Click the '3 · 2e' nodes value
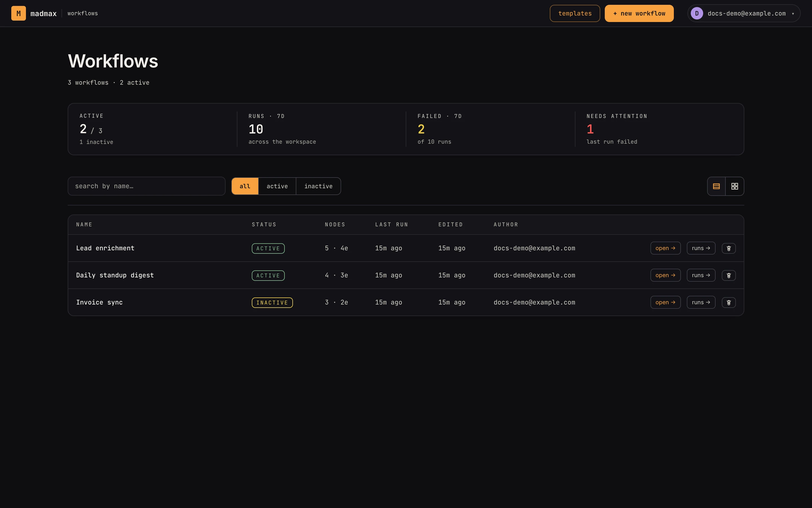812x508 pixels. 336,302
